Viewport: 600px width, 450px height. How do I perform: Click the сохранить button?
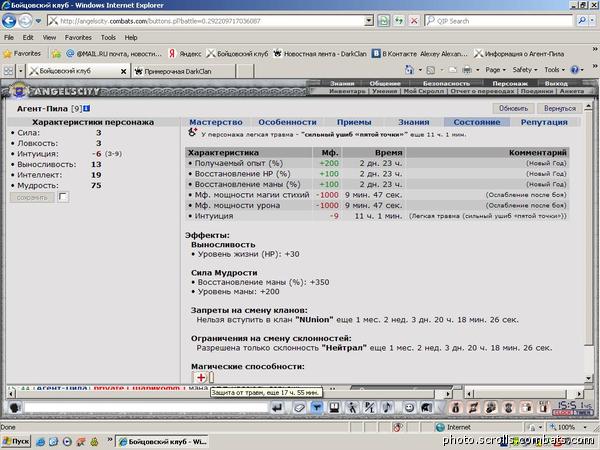tap(32, 197)
